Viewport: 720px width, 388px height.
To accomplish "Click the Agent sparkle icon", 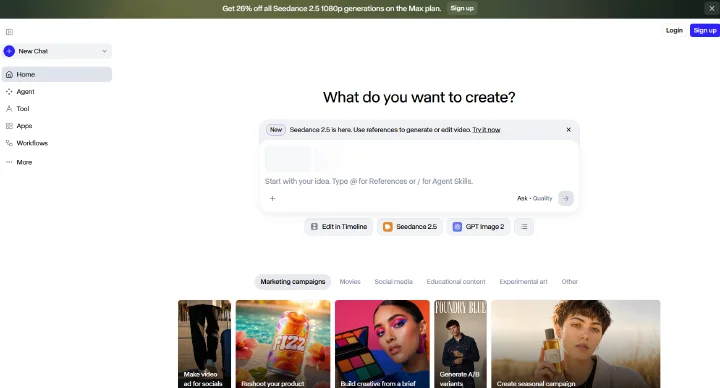I will pos(9,91).
